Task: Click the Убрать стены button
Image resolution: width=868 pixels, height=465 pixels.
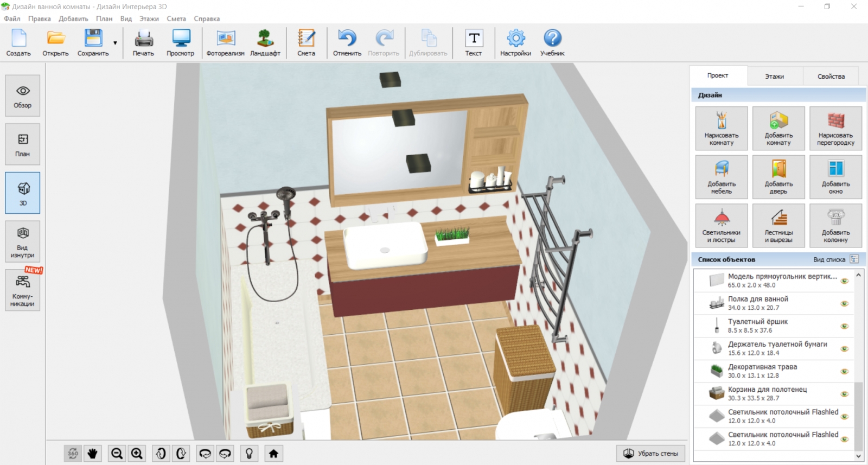Action: (650, 453)
